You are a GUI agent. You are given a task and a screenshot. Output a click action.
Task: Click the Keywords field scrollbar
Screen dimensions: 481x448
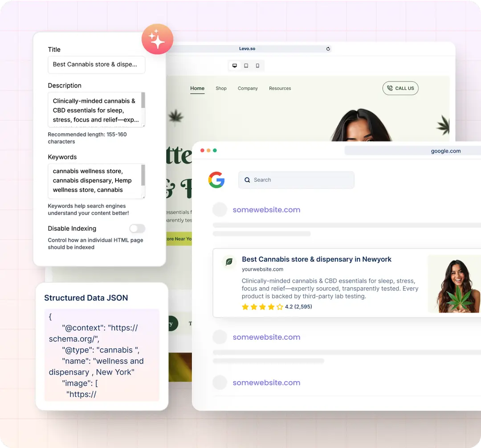(143, 175)
